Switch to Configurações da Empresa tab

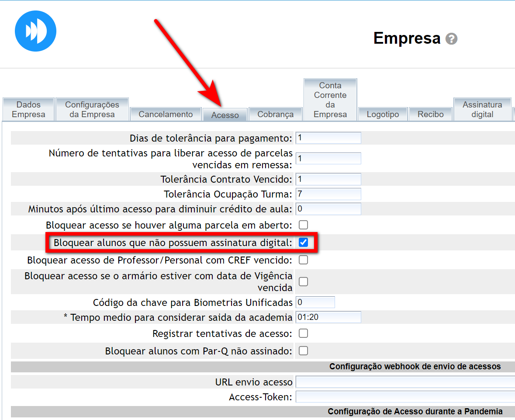click(x=92, y=109)
